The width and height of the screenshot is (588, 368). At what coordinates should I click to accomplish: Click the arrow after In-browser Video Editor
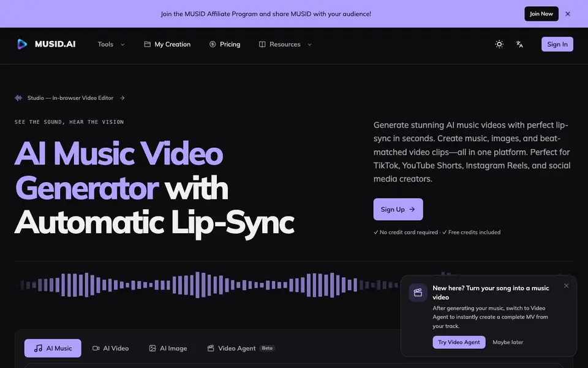123,98
